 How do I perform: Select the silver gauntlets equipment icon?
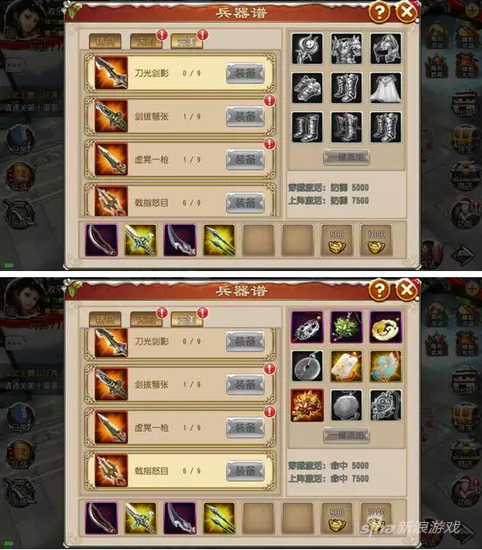pyautogui.click(x=307, y=88)
